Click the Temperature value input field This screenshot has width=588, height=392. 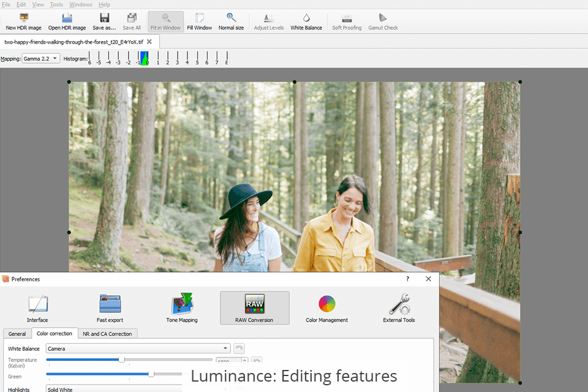[x=229, y=361]
